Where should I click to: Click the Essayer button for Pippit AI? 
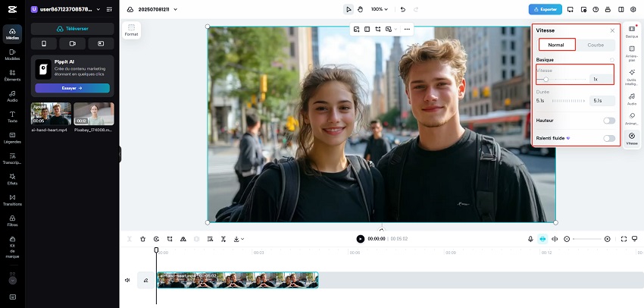pos(72,88)
